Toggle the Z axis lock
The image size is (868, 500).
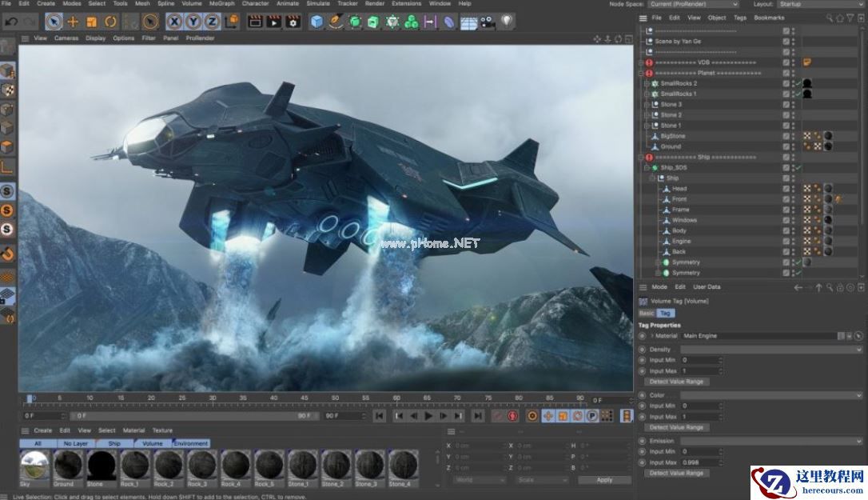(x=212, y=22)
